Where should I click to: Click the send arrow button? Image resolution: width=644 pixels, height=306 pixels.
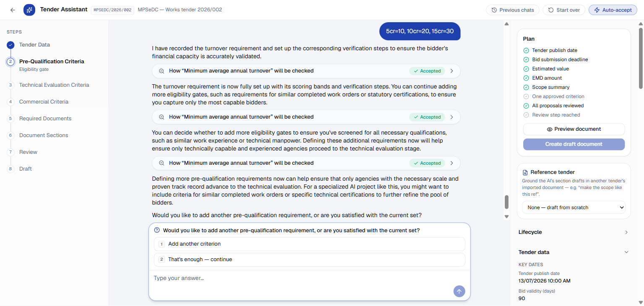[459, 291]
